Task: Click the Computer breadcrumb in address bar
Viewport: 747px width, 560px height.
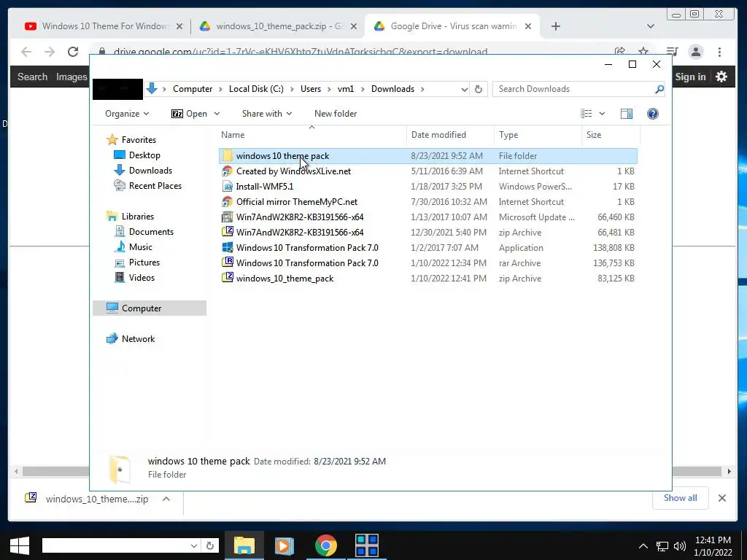Action: tap(193, 89)
